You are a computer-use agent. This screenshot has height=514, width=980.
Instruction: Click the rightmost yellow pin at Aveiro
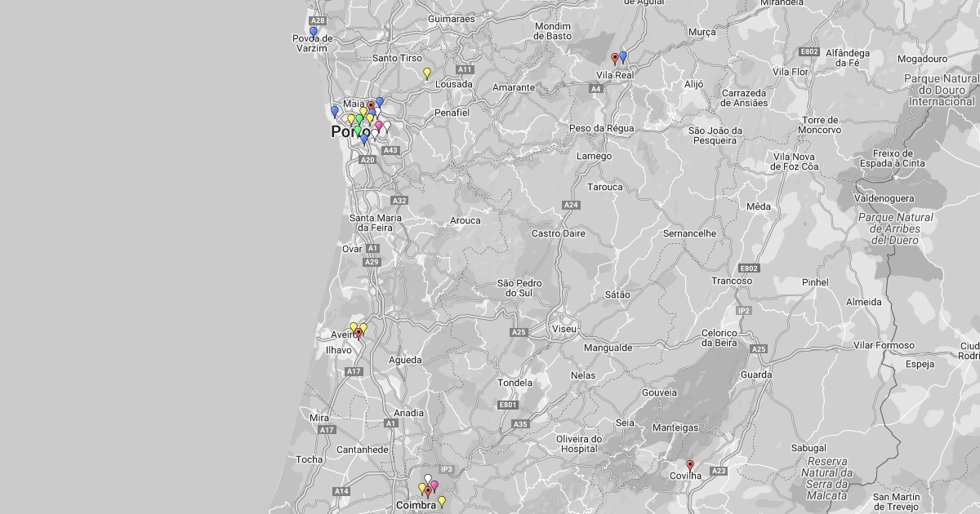point(363,328)
